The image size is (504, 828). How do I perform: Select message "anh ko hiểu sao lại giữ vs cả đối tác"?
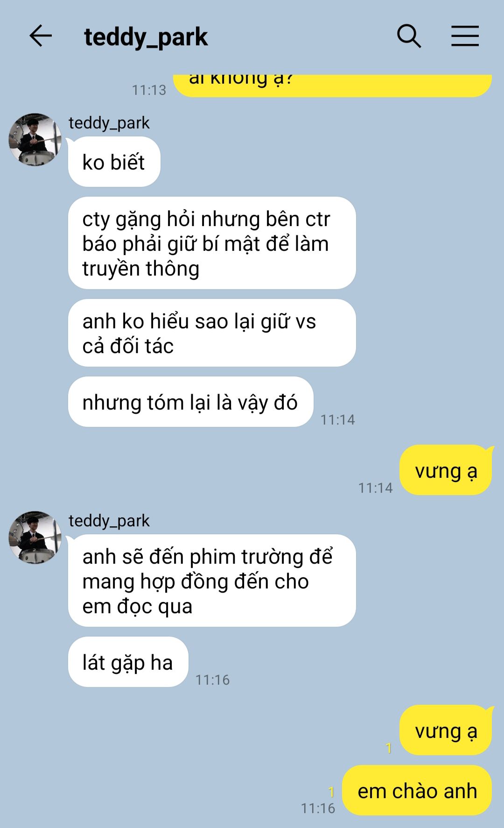(212, 333)
